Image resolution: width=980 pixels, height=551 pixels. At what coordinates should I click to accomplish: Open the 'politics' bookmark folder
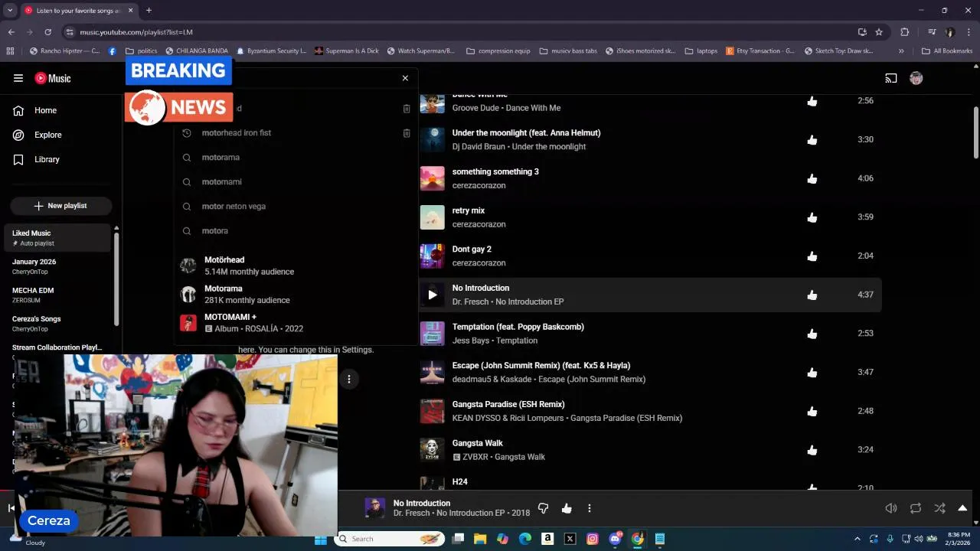[141, 51]
